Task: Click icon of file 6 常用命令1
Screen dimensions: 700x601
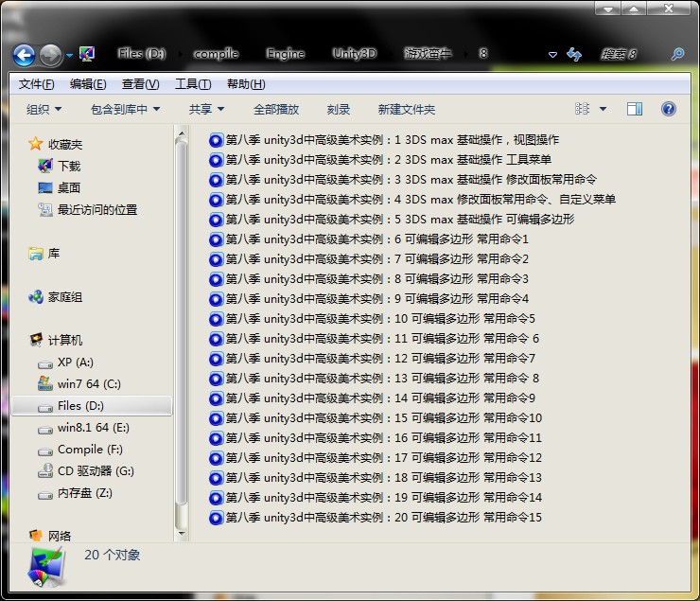Action: (x=216, y=239)
